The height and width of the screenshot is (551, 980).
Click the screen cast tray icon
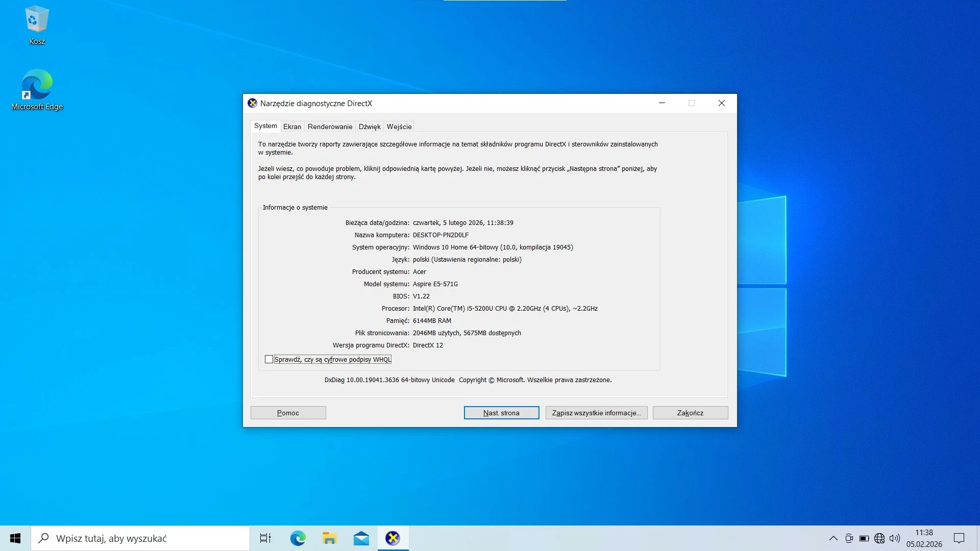coord(848,538)
